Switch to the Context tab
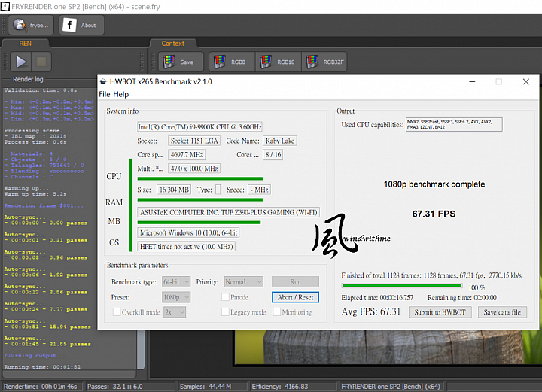The image size is (542, 392). [173, 44]
